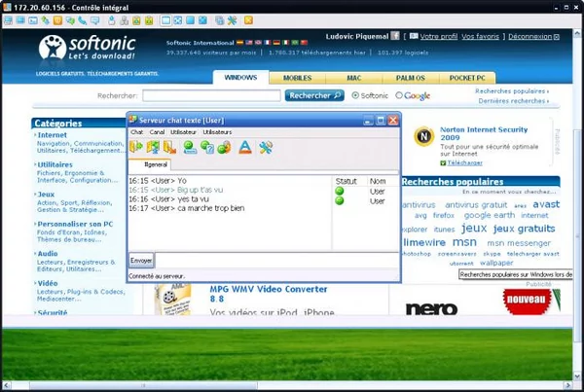Screen dimensions: 584x392
Task: Open Recherches populaires link near search
Action: click(x=510, y=90)
